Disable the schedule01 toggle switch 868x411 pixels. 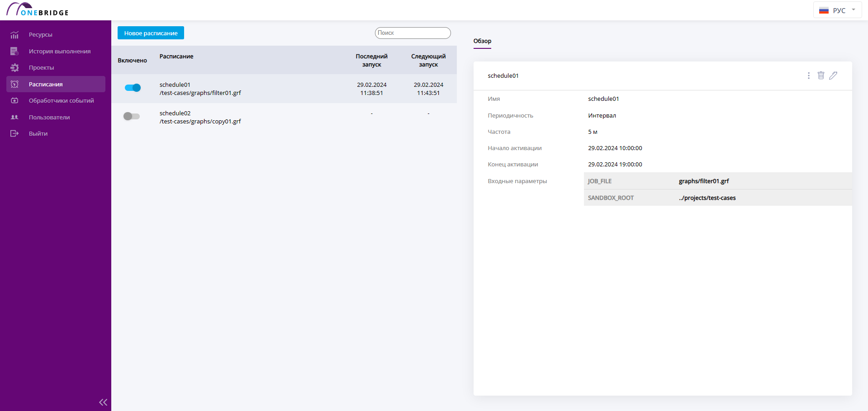coord(133,88)
